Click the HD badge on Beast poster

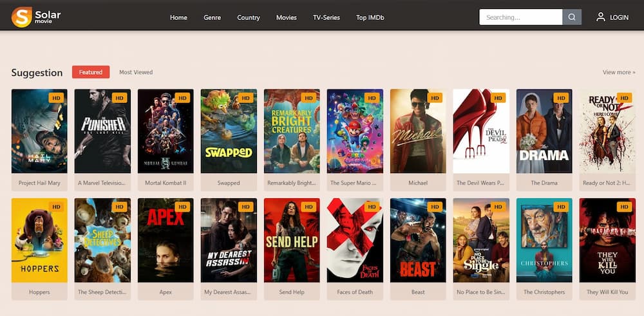pyautogui.click(x=435, y=207)
